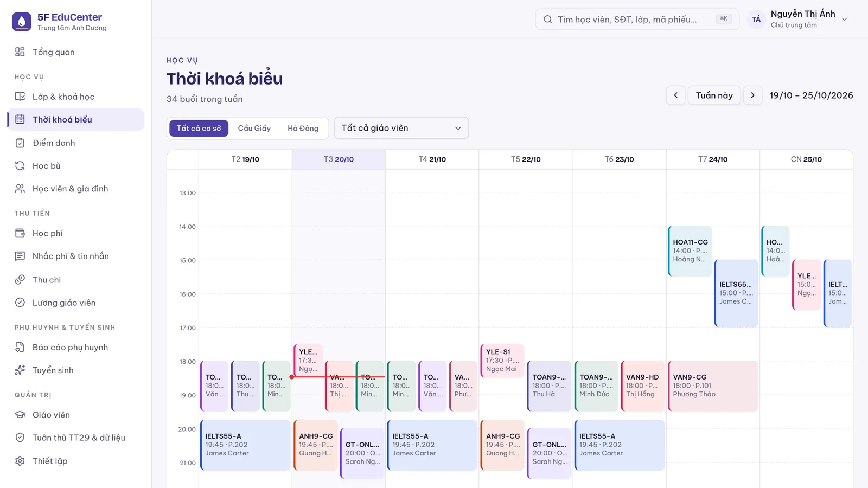Jump to Tuần này

click(714, 95)
